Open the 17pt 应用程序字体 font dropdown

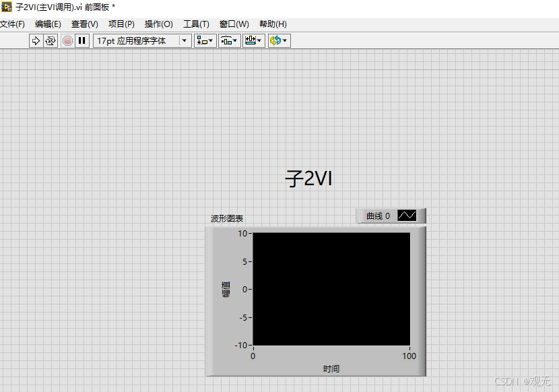click(184, 40)
